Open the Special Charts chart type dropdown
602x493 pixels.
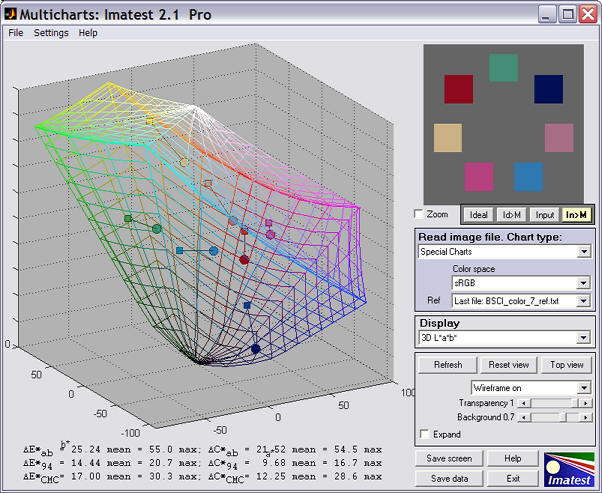(504, 252)
